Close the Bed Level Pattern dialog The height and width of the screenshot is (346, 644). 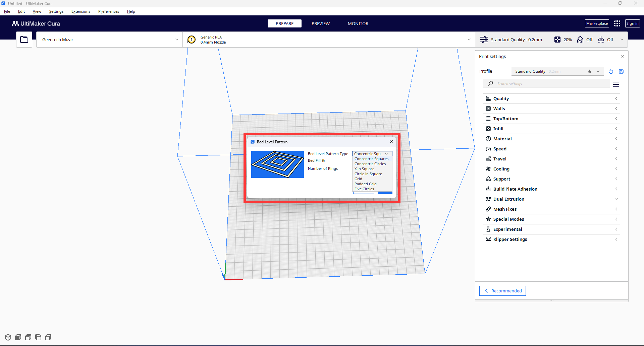click(391, 142)
